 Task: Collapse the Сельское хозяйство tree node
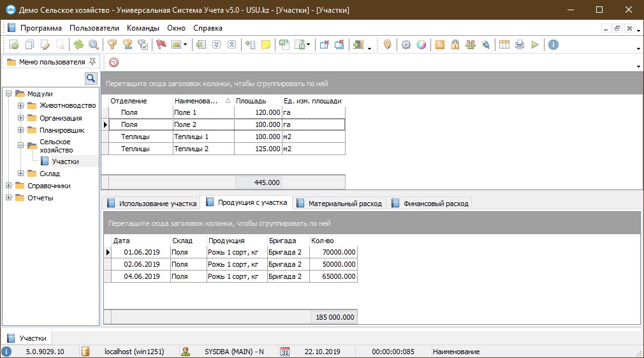click(21, 145)
